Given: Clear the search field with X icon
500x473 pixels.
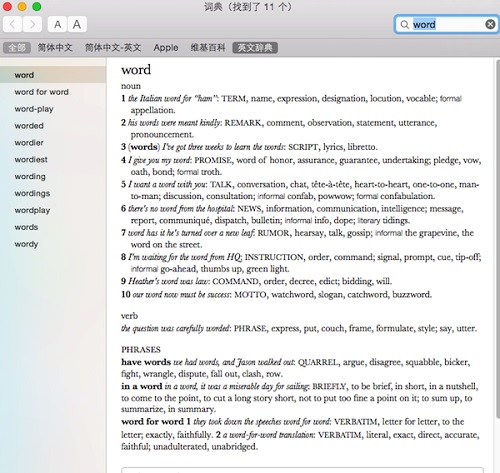Looking at the screenshot, I should click(490, 24).
